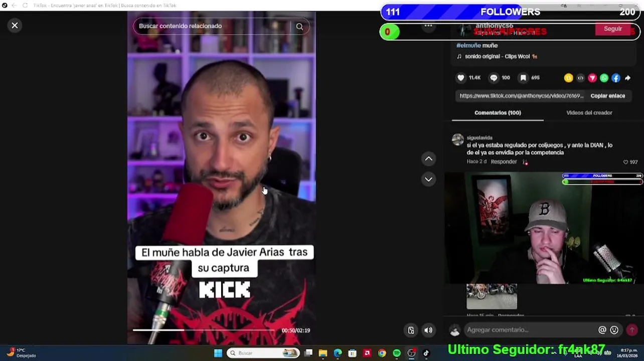Image resolution: width=644 pixels, height=361 pixels.
Task: Go to the previous video with the up chevron
Action: pyautogui.click(x=428, y=159)
